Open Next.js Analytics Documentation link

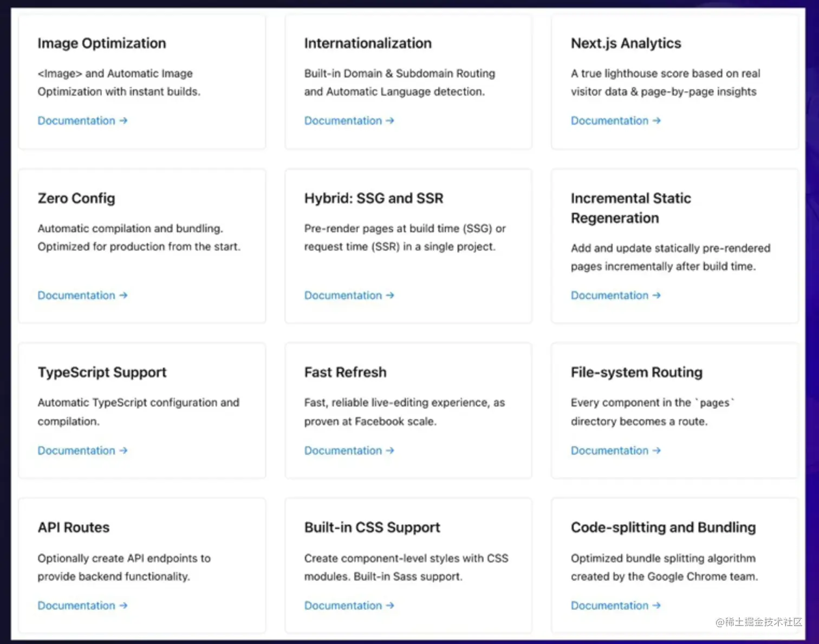pos(615,121)
